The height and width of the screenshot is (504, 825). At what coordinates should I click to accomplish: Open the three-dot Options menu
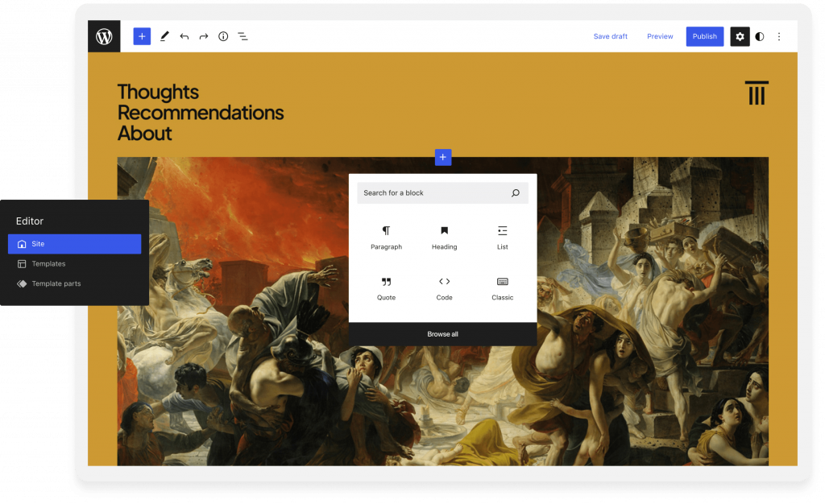[x=779, y=36]
